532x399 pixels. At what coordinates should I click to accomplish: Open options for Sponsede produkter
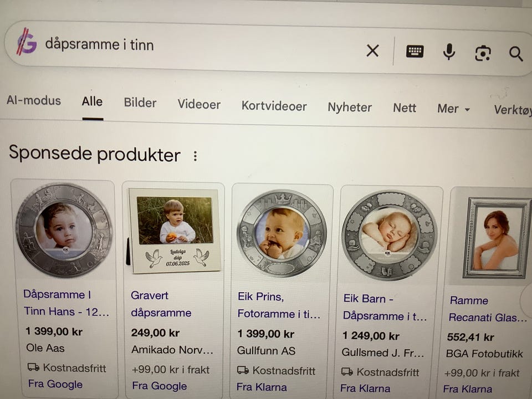tap(195, 156)
